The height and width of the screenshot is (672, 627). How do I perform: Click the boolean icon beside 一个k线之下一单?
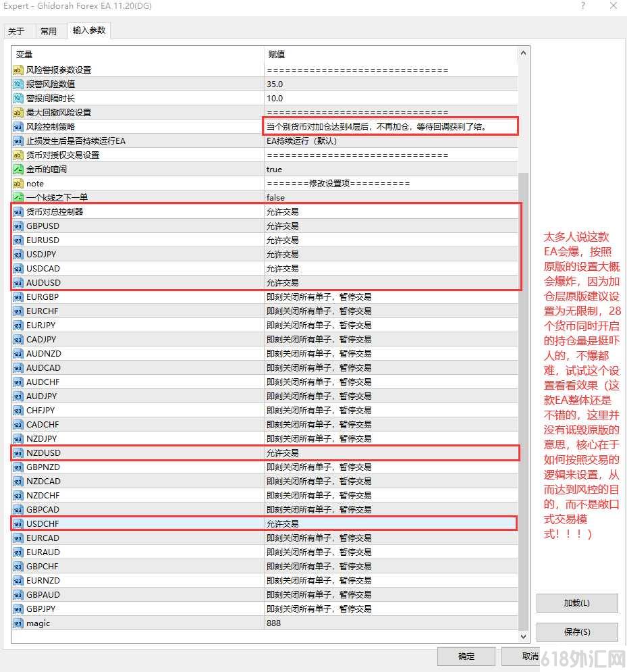coord(18,198)
